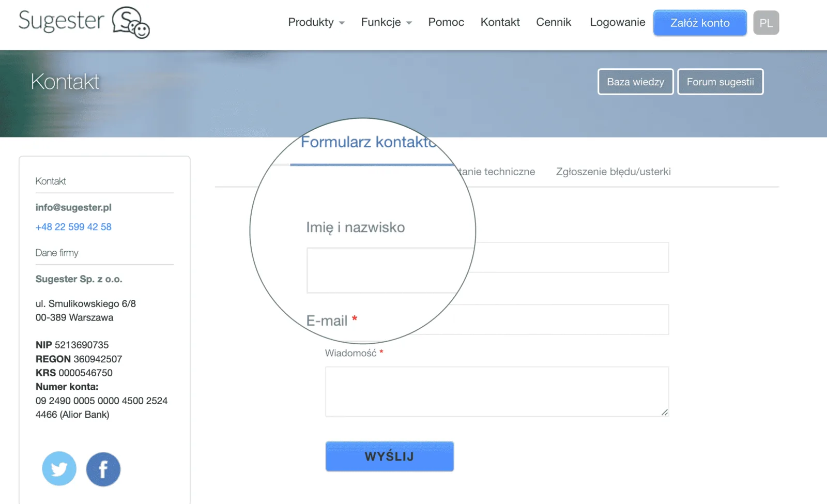Click the Dane firmy heading
The width and height of the screenshot is (827, 504).
pyautogui.click(x=57, y=253)
